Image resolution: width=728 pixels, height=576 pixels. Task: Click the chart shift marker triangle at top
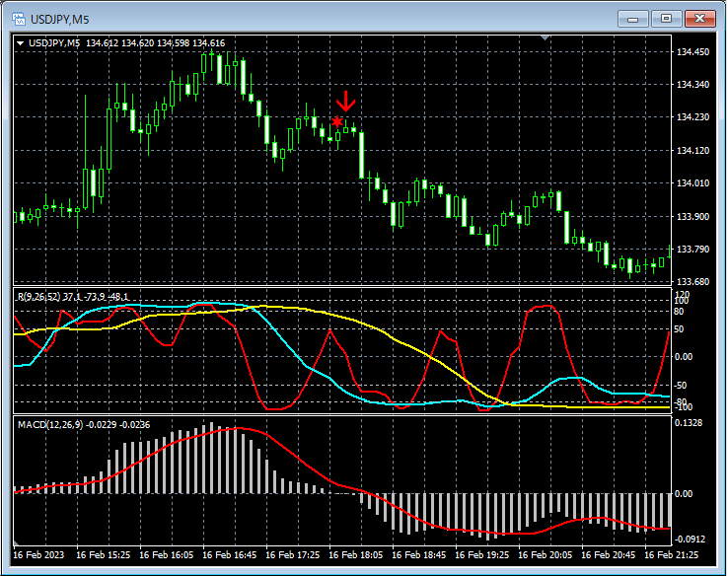point(546,37)
